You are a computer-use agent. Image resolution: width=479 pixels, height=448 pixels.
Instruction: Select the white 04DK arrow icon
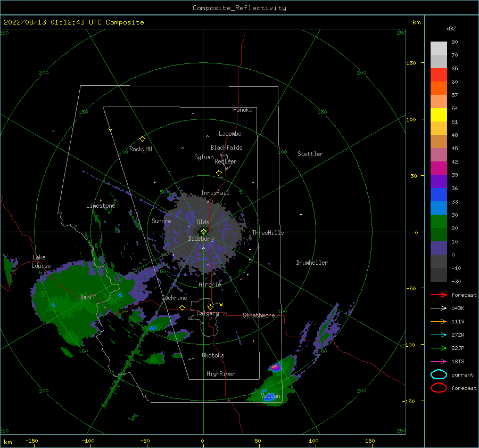[439, 308]
